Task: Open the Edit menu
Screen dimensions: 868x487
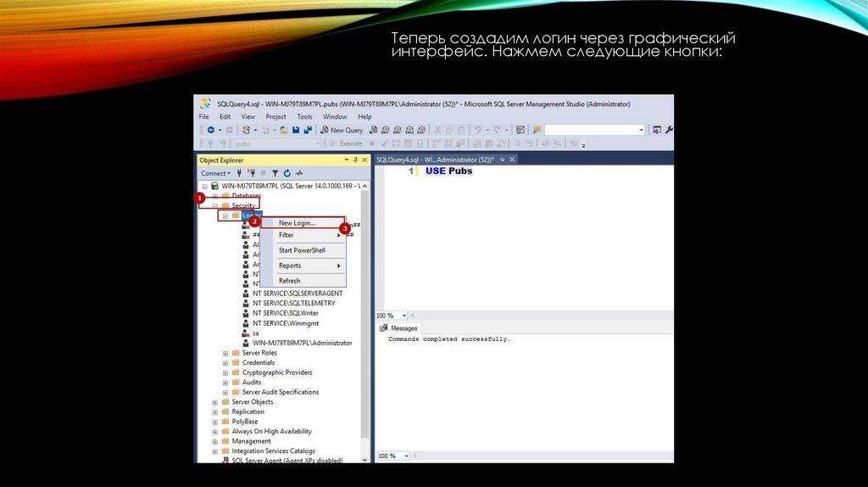Action: click(x=225, y=117)
